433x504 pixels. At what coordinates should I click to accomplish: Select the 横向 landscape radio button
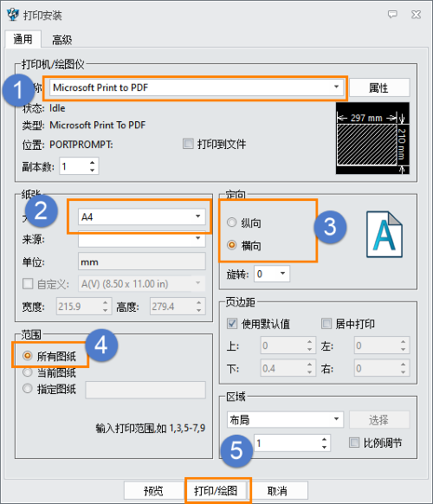click(232, 245)
